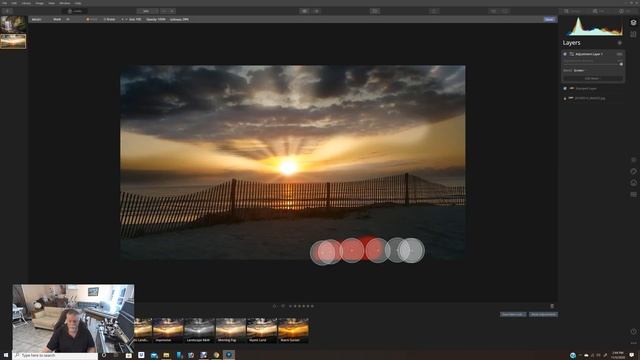
Task: Toggle the Looks panel button
Action: click(x=75, y=11)
